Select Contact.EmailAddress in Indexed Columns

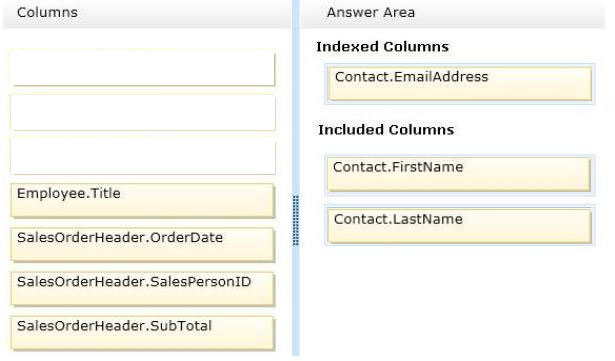tap(460, 84)
